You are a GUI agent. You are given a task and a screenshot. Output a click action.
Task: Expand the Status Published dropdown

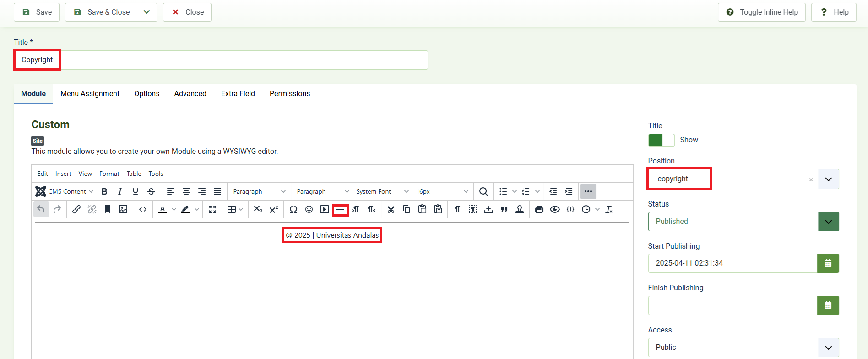(828, 222)
